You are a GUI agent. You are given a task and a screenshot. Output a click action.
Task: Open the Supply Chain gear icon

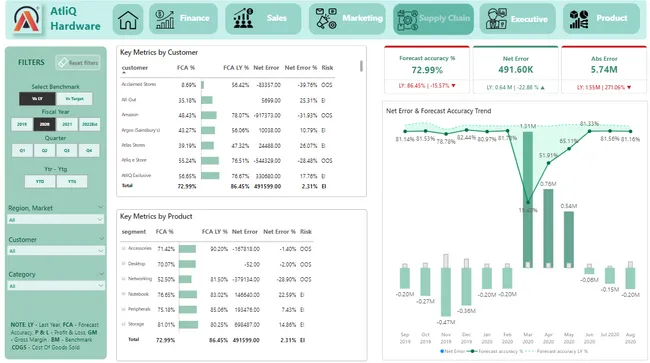(x=407, y=19)
